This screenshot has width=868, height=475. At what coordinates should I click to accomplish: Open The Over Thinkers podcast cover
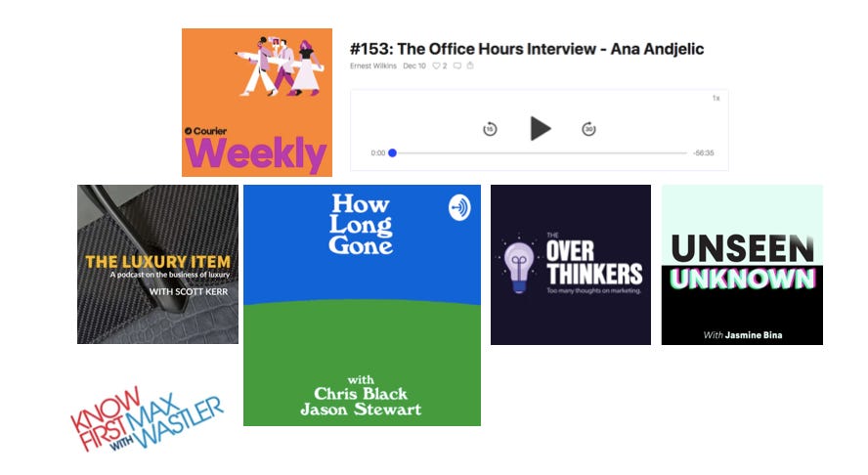pos(571,265)
